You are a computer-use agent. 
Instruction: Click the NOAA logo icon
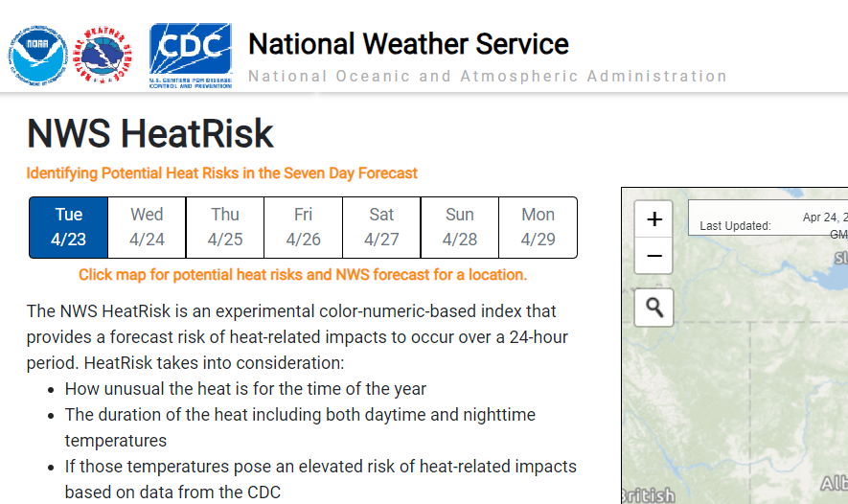click(x=37, y=56)
